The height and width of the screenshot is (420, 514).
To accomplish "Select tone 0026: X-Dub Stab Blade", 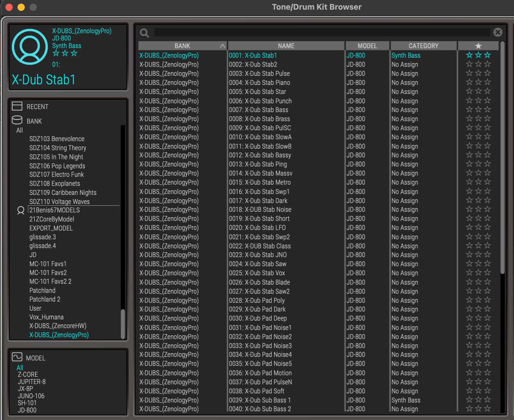I will click(259, 282).
